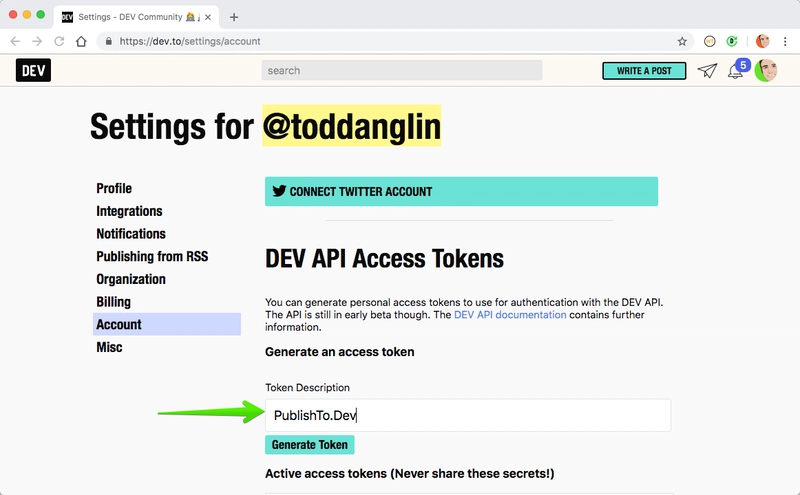Open the Billing settings section
The height and width of the screenshot is (495, 800).
[x=113, y=302]
